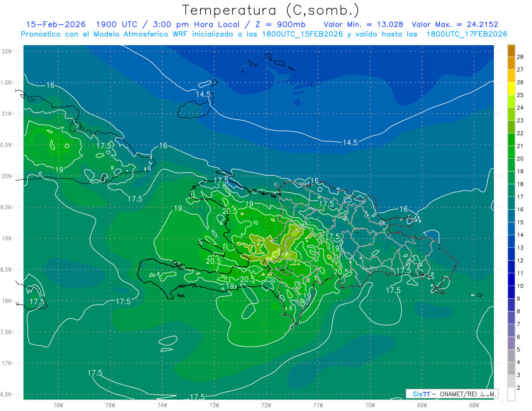
Task: Click '1800UTC_15FEB2026' initialization time in subtitle
Action: point(302,34)
